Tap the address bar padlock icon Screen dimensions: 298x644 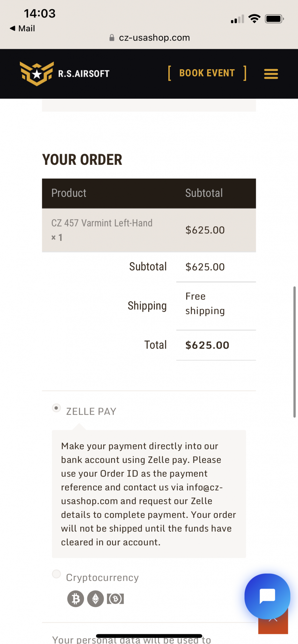point(112,38)
